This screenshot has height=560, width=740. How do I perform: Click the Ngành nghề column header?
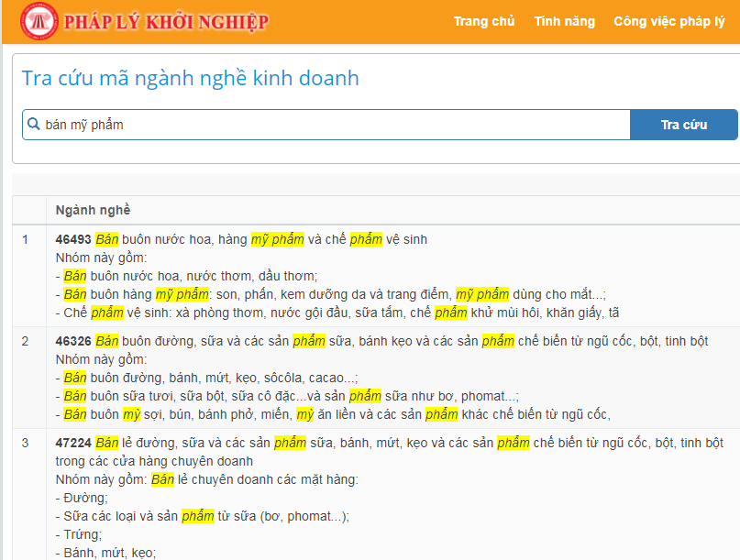pos(93,209)
